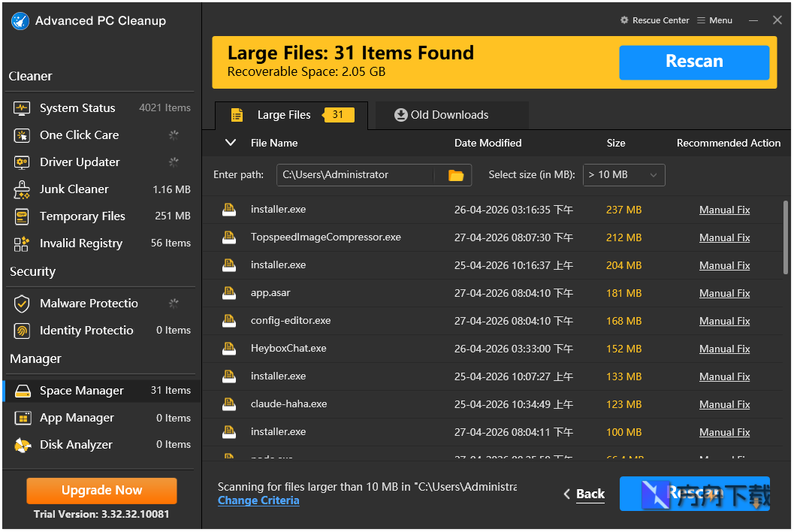
Task: Click Manual Fix for config-editor.exe
Action: [x=724, y=321]
